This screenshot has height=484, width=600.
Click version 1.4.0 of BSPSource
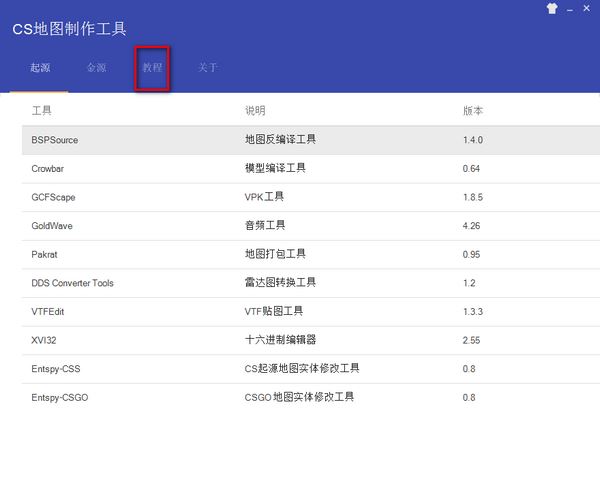473,140
